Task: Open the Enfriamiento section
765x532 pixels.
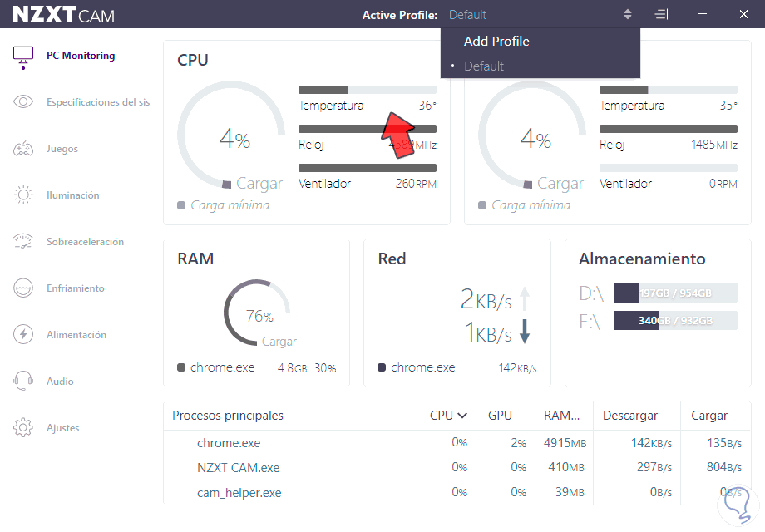Action: pos(75,288)
